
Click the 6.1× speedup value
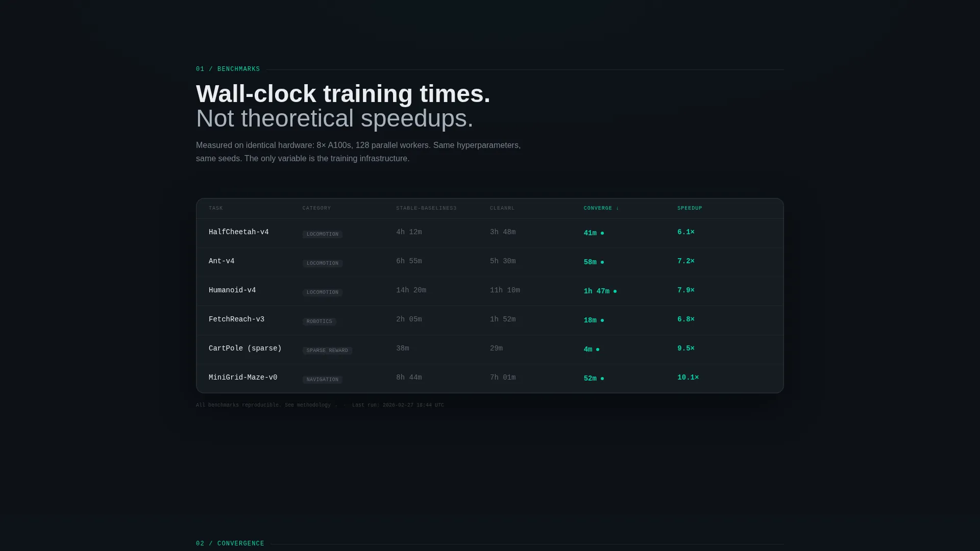[x=686, y=232]
